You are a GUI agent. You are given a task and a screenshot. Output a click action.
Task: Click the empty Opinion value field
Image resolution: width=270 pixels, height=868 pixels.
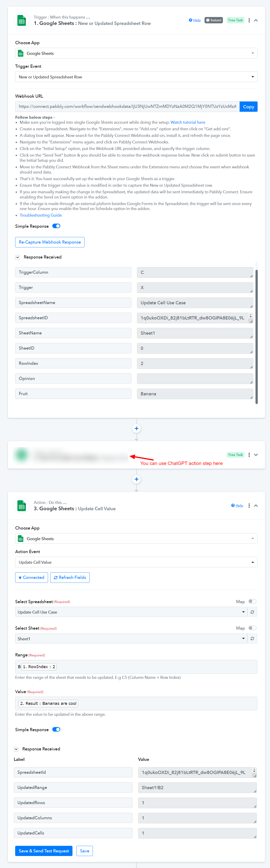tap(195, 378)
